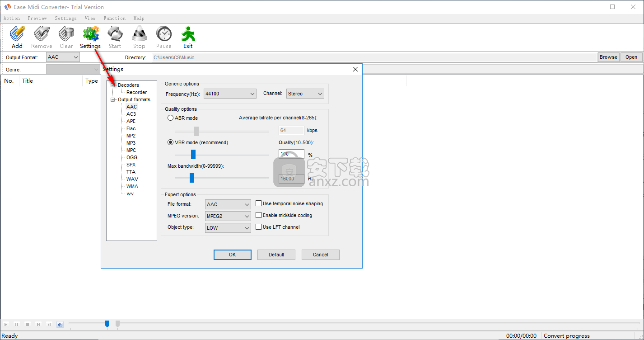This screenshot has width=644, height=340.
Task: Select MP3 in the output formats tree
Action: [x=131, y=143]
